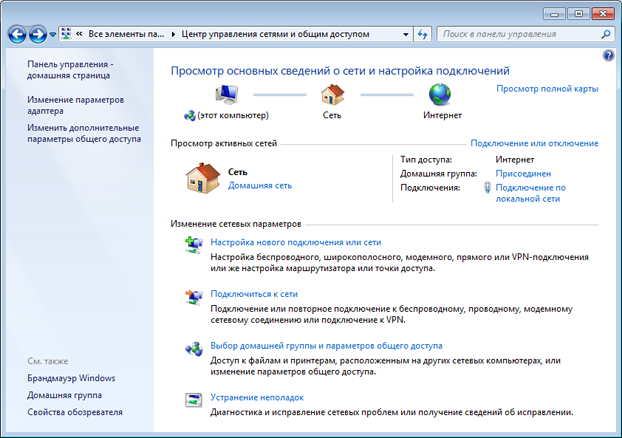Viewport: 622px width, 438px height.
Task: Click the 'Тип доступа:' label
Action: click(426, 159)
